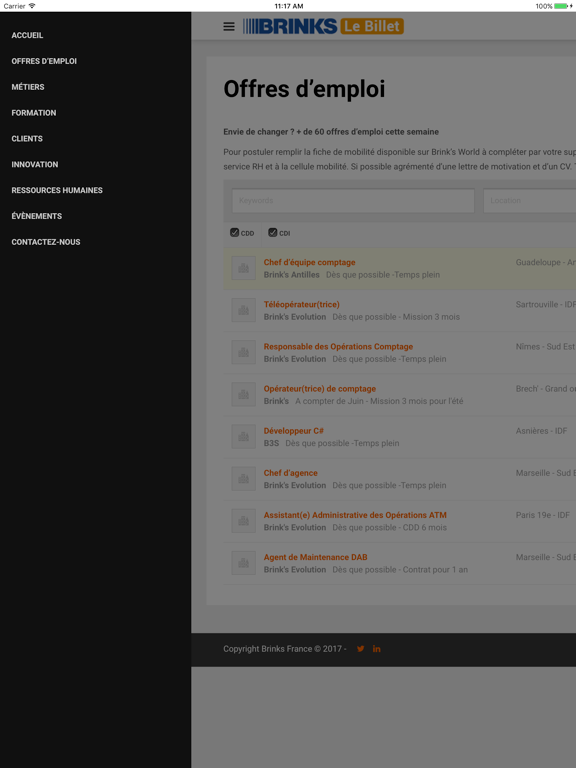Uncheck the CDI checkbox
This screenshot has height=768, width=576.
[x=273, y=233]
